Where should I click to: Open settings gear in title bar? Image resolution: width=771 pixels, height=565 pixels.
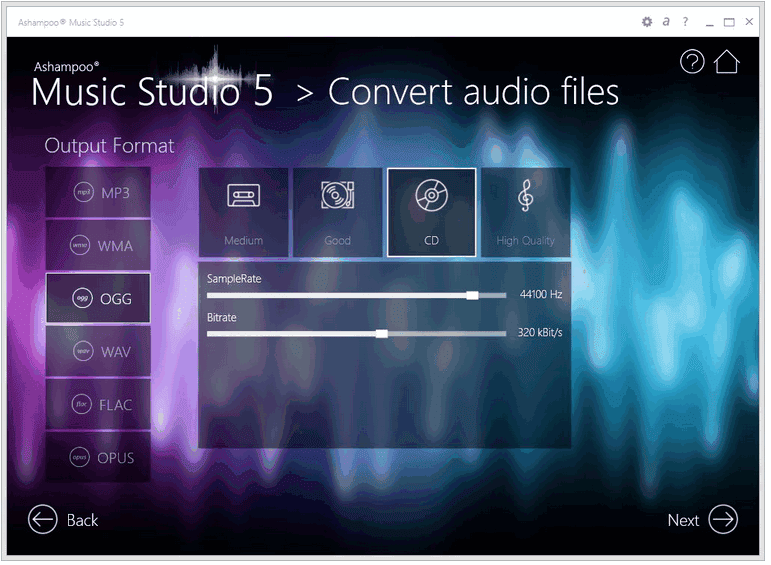click(647, 22)
